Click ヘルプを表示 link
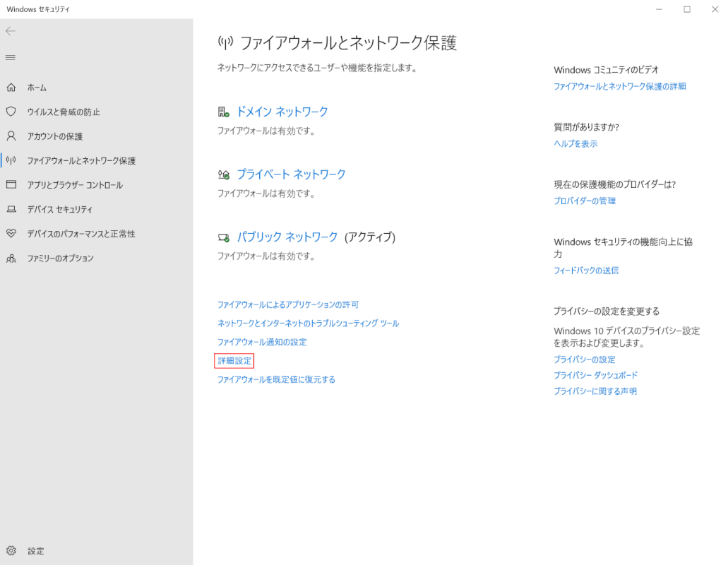The height and width of the screenshot is (565, 728). [x=575, y=143]
